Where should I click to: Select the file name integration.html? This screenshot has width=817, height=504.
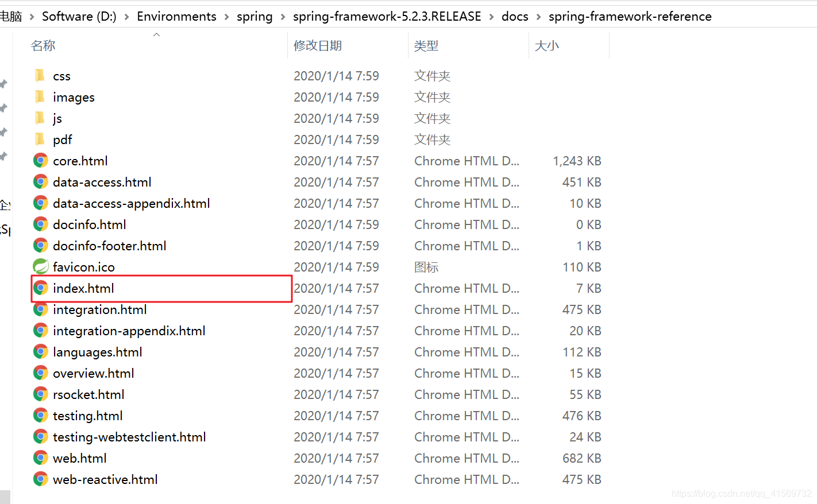tap(100, 309)
